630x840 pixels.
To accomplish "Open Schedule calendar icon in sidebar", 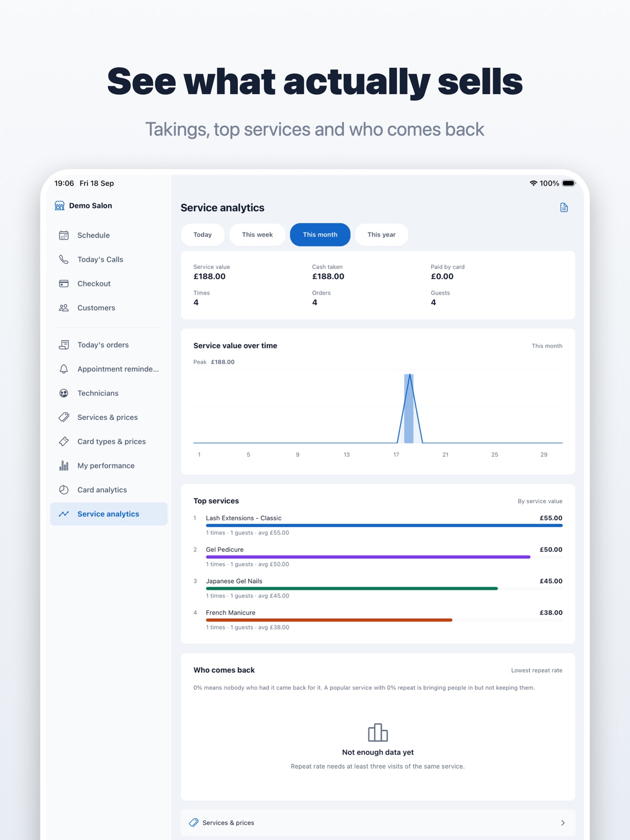I will tap(64, 235).
